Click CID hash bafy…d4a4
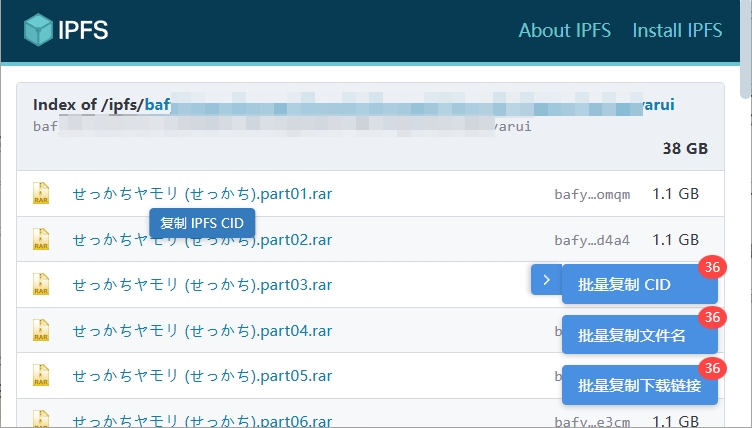The height and width of the screenshot is (428, 752). pyautogui.click(x=592, y=240)
